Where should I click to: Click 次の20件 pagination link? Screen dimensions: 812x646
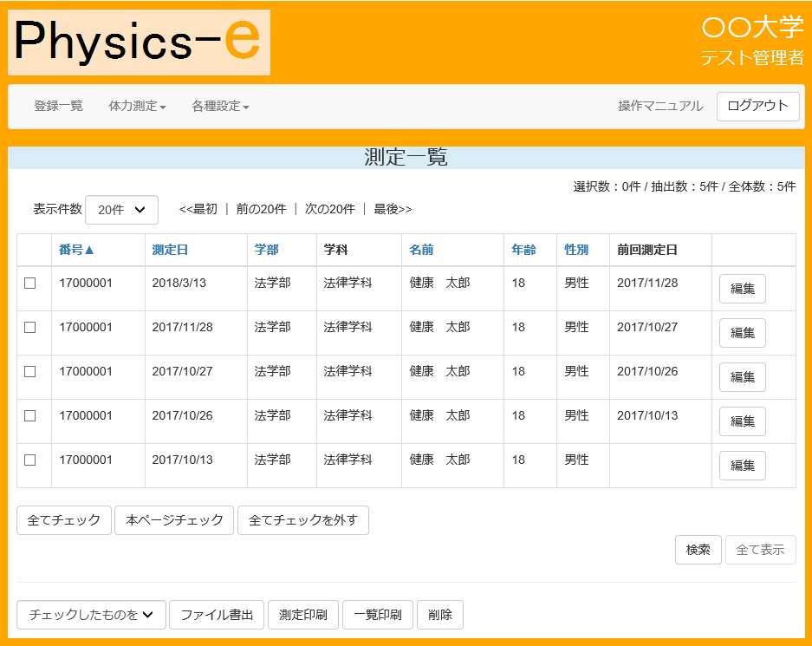click(330, 209)
